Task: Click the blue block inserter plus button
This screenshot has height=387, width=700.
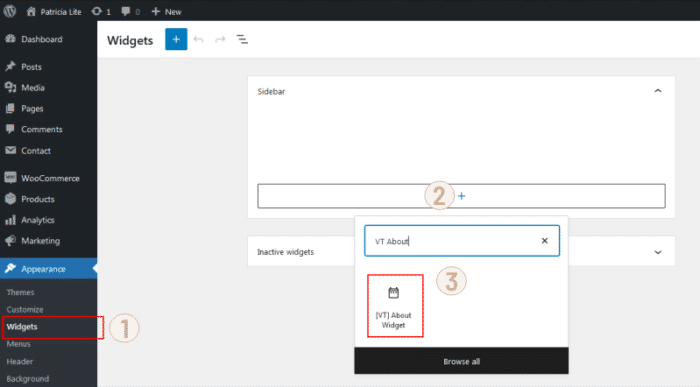Action: point(176,39)
